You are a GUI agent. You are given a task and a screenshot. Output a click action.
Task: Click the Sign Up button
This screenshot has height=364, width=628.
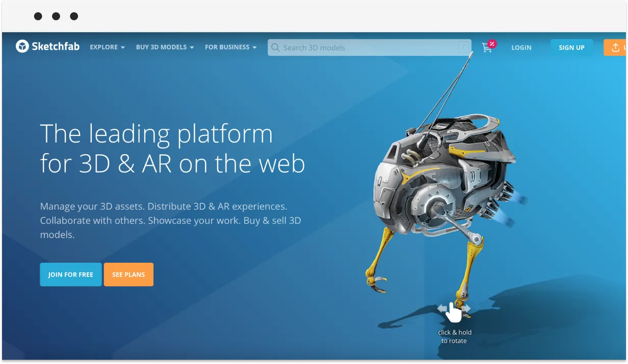[x=571, y=47]
